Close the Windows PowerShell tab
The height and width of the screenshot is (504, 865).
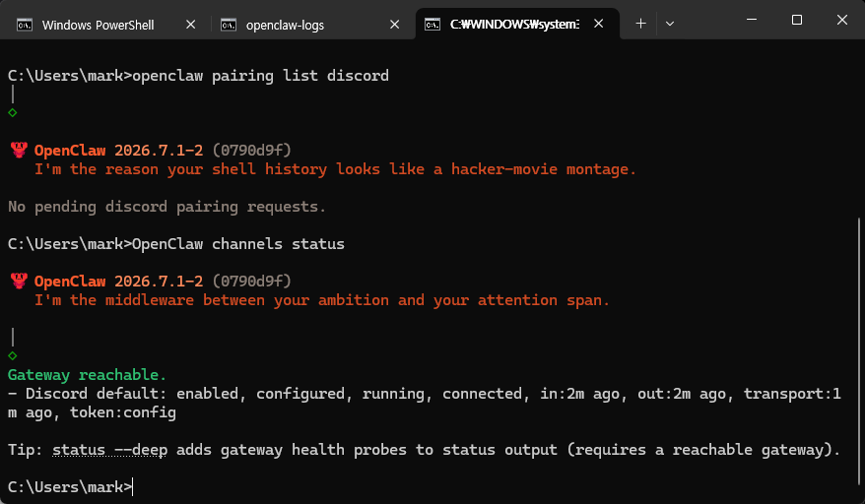[x=190, y=25]
